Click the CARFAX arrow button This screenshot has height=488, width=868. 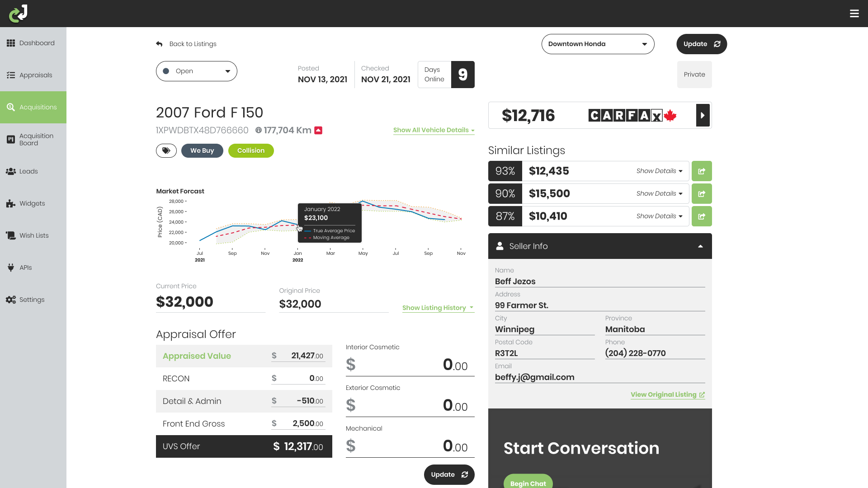click(703, 115)
